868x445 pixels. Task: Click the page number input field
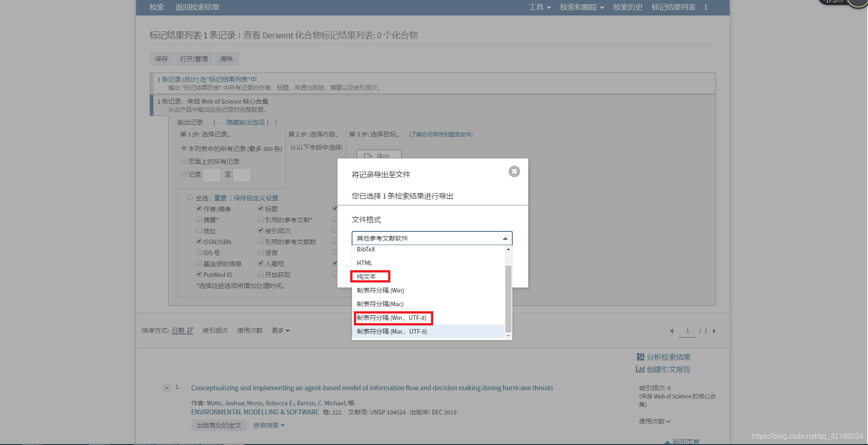(687, 331)
